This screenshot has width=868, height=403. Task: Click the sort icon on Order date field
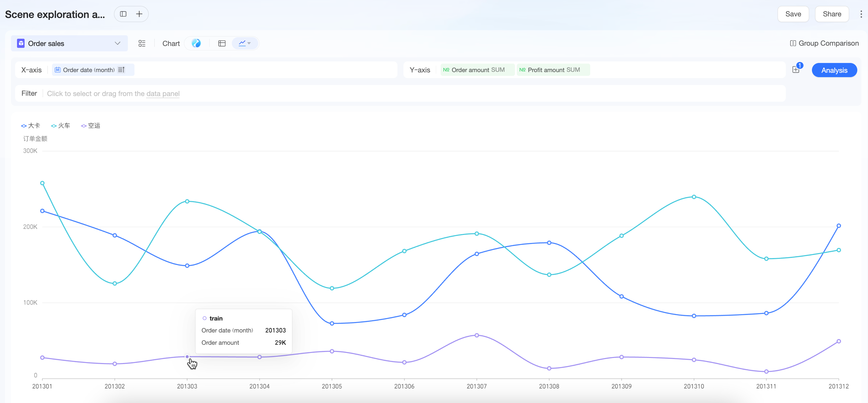pos(121,70)
